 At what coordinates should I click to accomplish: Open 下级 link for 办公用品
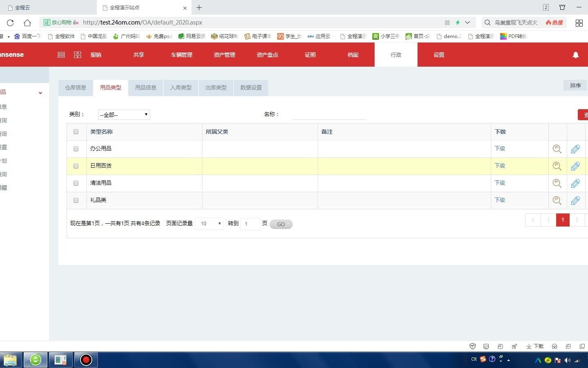tap(500, 149)
